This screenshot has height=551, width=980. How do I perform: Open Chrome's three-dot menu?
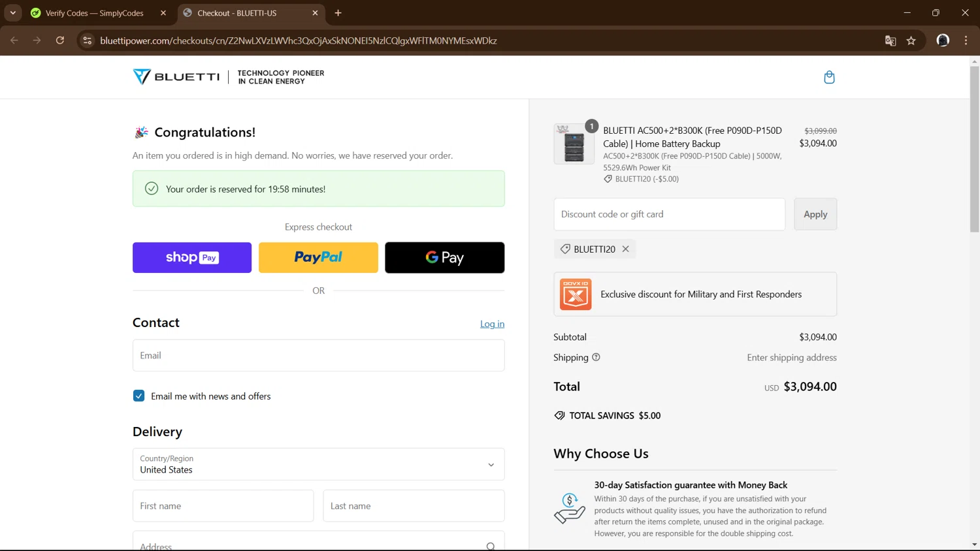click(966, 40)
